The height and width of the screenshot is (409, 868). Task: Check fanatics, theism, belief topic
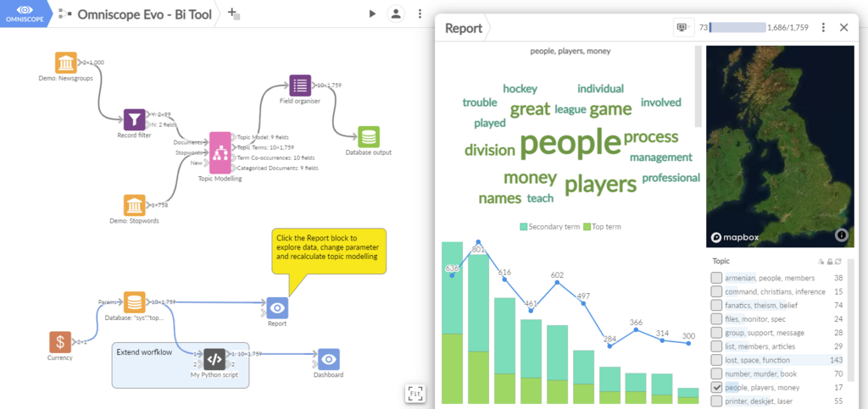point(716,305)
